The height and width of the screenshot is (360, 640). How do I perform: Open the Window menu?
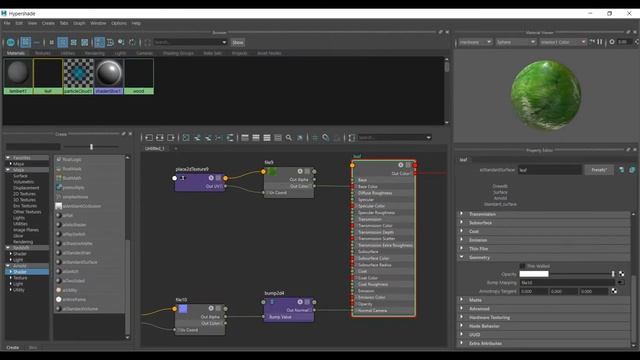98,23
